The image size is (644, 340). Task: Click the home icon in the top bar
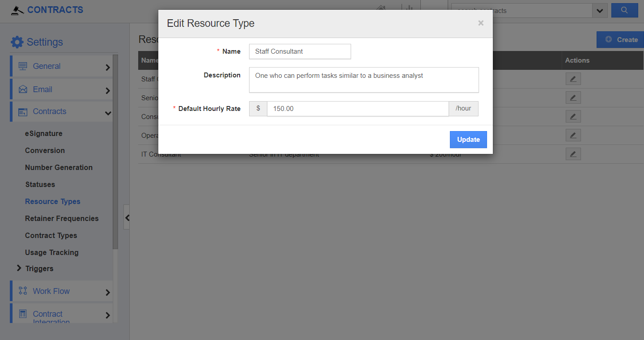(x=381, y=8)
